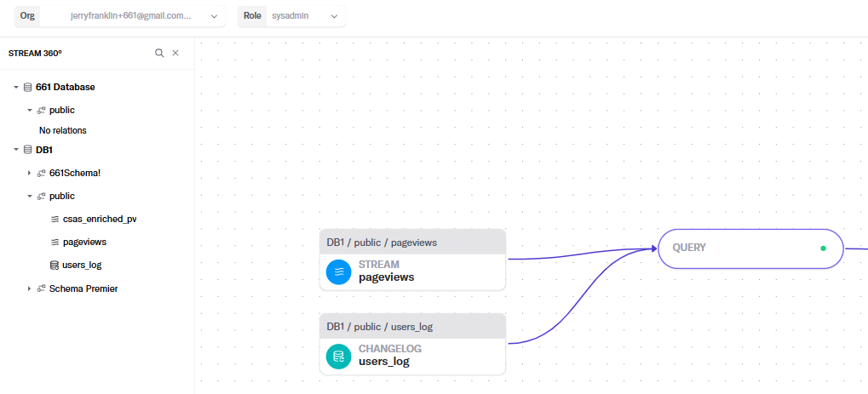Select csas_enriched_pv relation in tree
Viewport: 868px width, 394px height.
pyautogui.click(x=99, y=219)
